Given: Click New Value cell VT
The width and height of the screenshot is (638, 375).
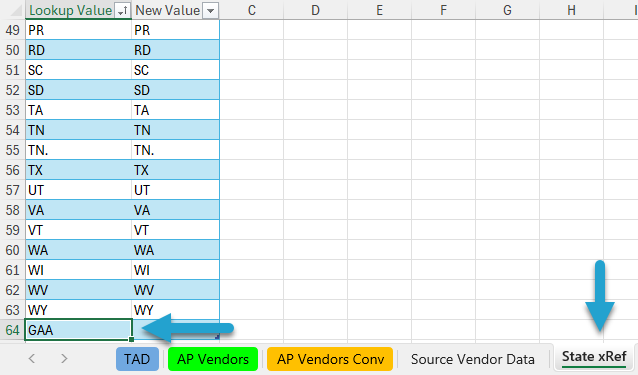Looking at the screenshot, I should pos(175,230).
